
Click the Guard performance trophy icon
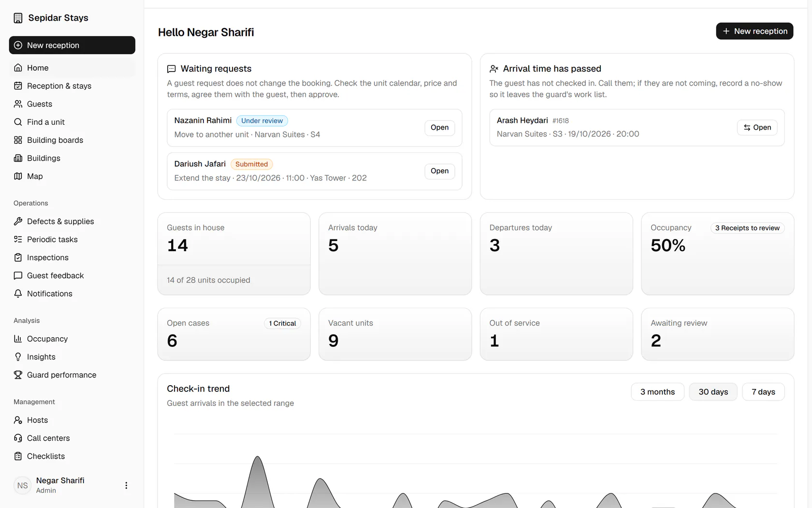(x=18, y=375)
